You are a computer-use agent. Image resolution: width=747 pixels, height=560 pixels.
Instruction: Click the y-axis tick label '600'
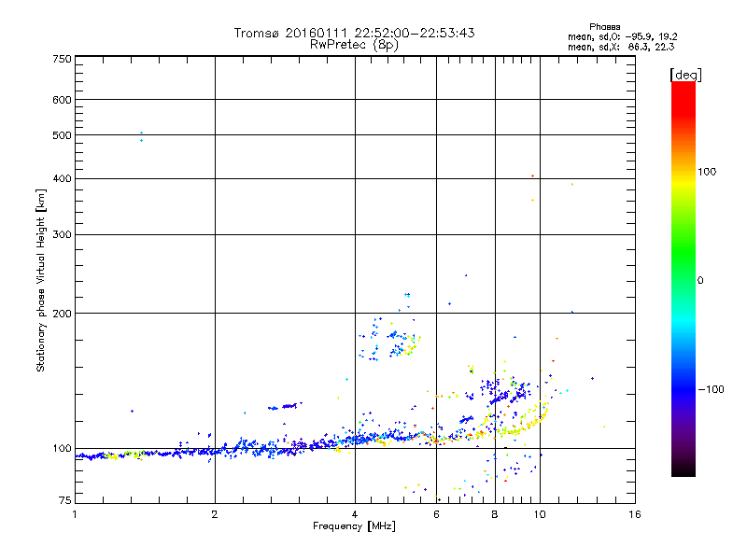pyautogui.click(x=63, y=100)
